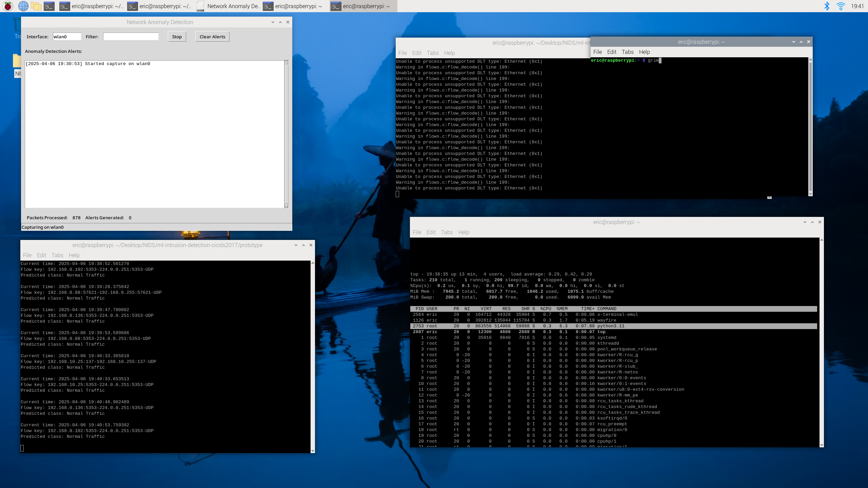Close the grim terminal window
868x488 pixels.
click(x=808, y=42)
